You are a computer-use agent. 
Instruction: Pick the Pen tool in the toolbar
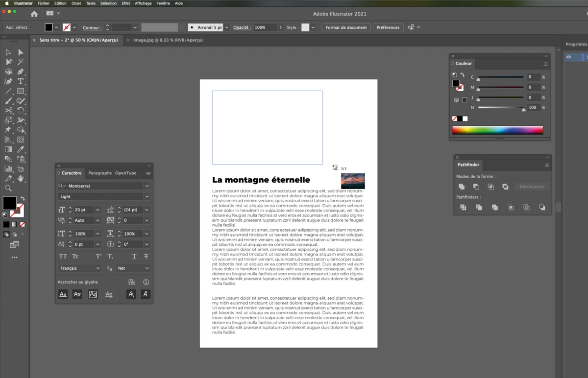pyautogui.click(x=21, y=72)
